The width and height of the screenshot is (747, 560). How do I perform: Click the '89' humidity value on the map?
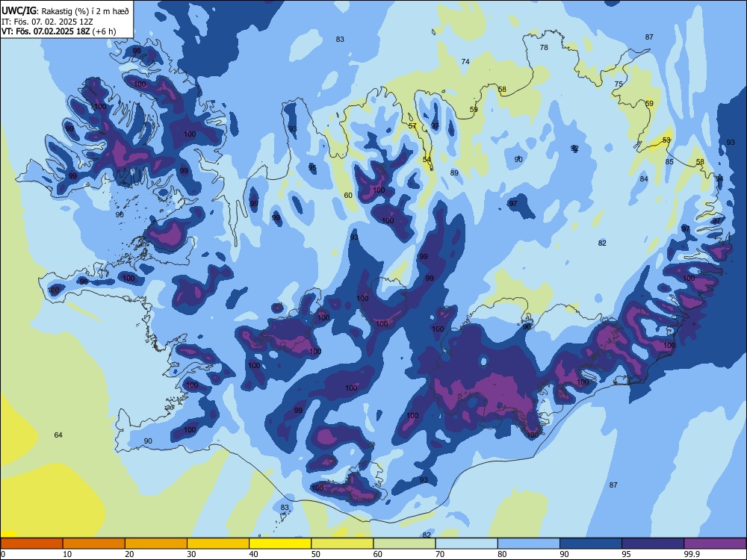coord(454,173)
